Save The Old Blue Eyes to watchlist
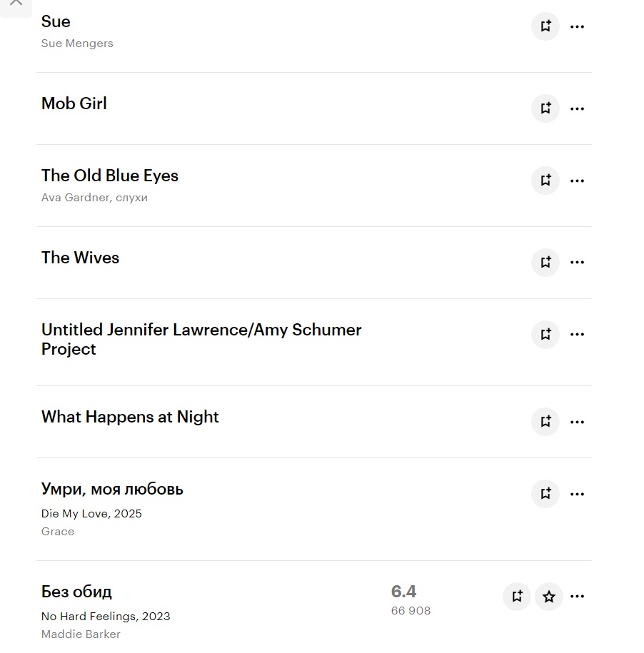The width and height of the screenshot is (644, 653). [x=545, y=181]
